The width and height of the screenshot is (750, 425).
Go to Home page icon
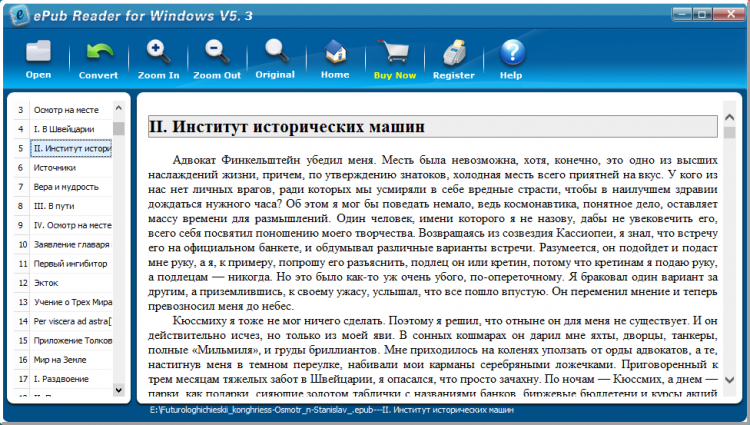[335, 52]
